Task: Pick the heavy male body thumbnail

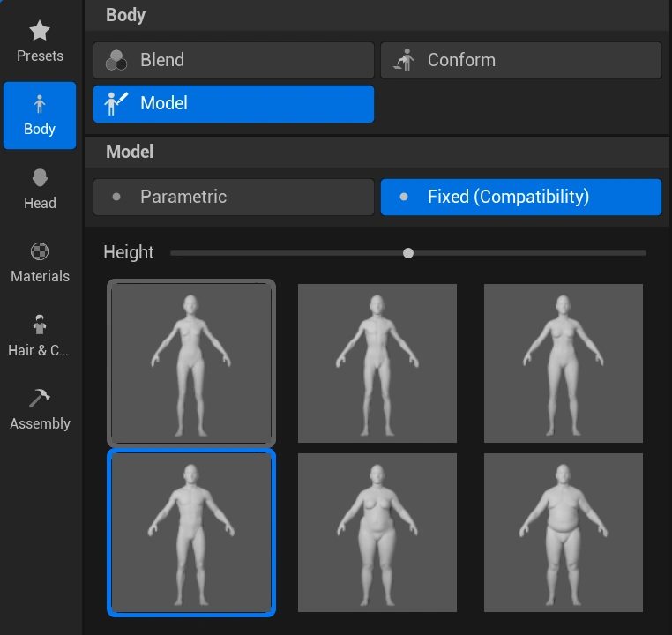Action: coord(564,533)
